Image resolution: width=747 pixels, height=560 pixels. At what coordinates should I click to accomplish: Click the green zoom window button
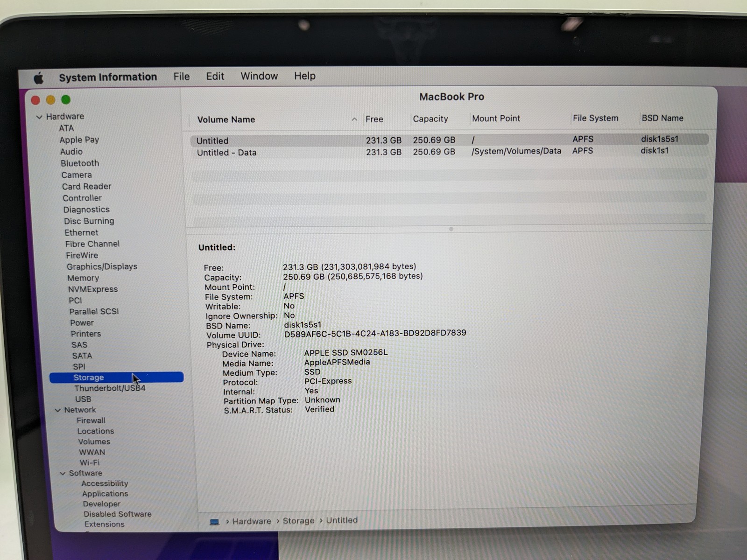pyautogui.click(x=66, y=100)
